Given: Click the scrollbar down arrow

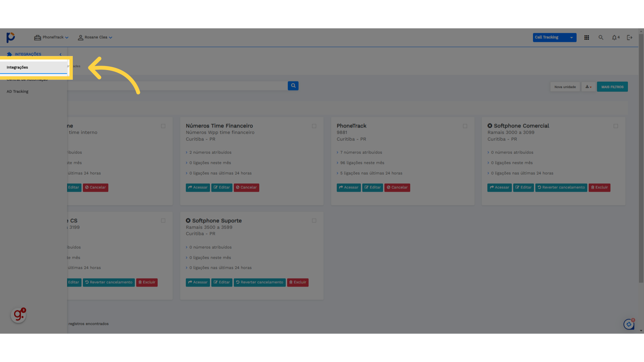Looking at the screenshot, I should [641, 331].
